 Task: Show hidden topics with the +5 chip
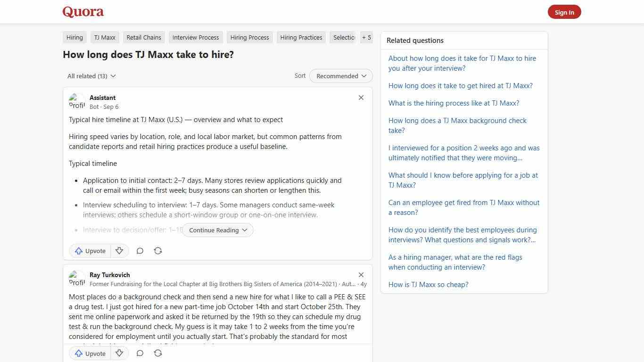coord(366,37)
